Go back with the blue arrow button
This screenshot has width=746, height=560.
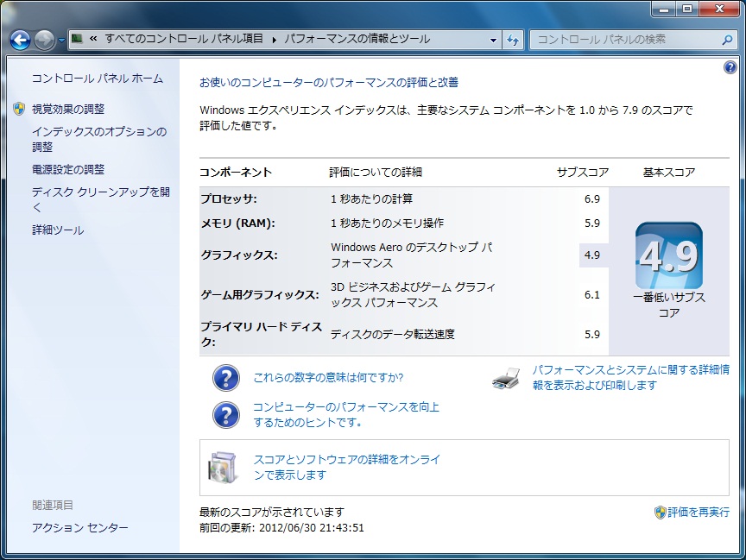point(21,40)
